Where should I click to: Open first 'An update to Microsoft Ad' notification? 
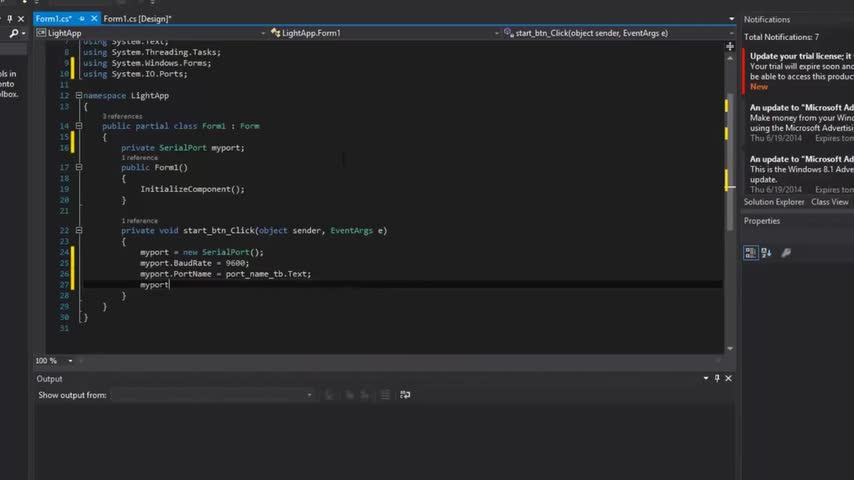coord(800,123)
